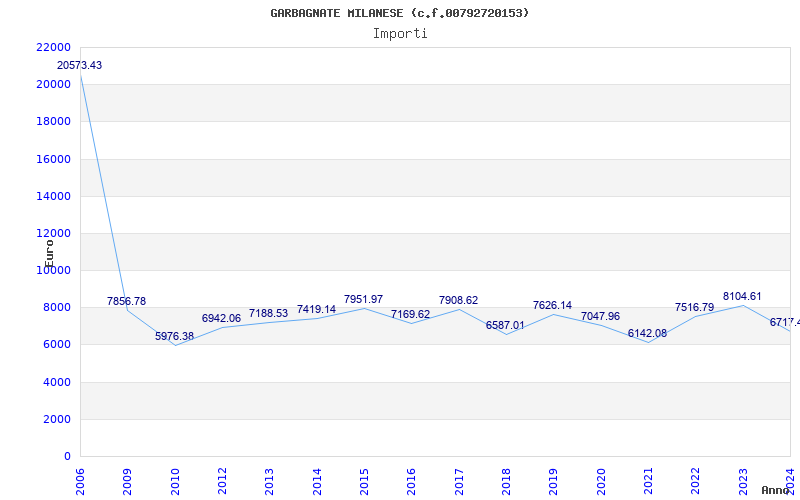Select the data label 20573.43

(x=79, y=65)
